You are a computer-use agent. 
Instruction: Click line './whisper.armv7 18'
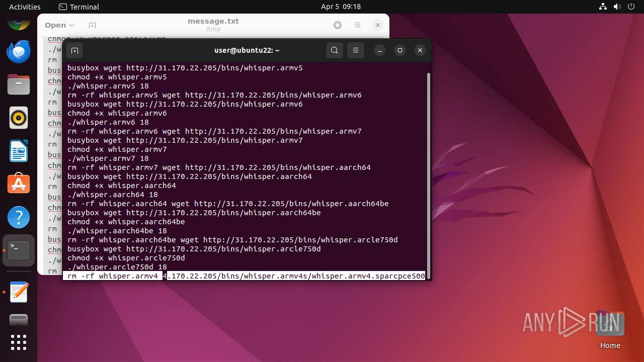click(108, 158)
